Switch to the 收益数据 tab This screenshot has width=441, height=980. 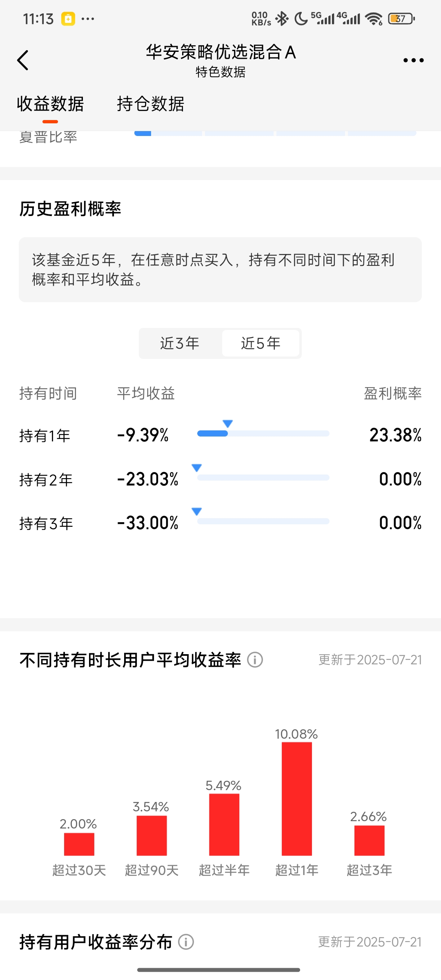point(50,104)
